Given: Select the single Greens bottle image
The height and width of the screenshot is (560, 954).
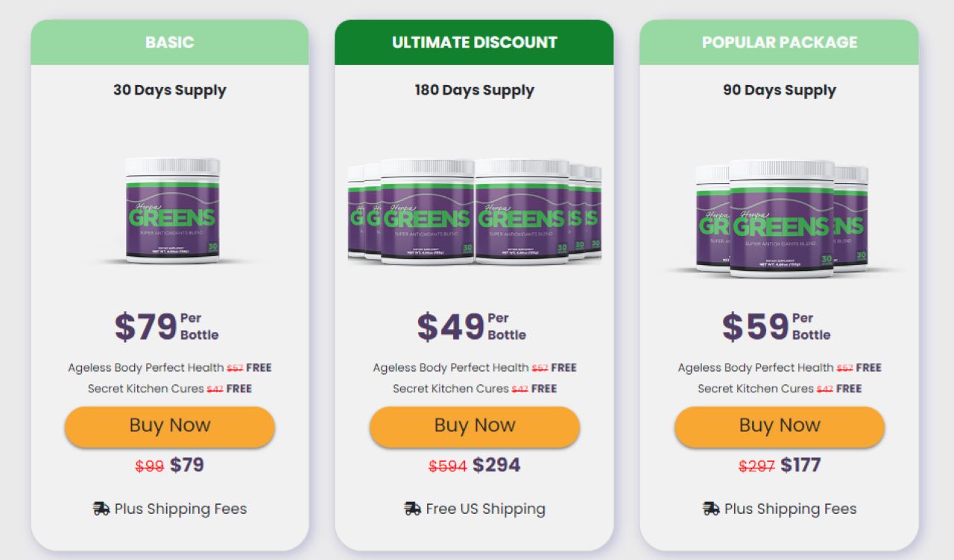Looking at the screenshot, I should (x=172, y=210).
